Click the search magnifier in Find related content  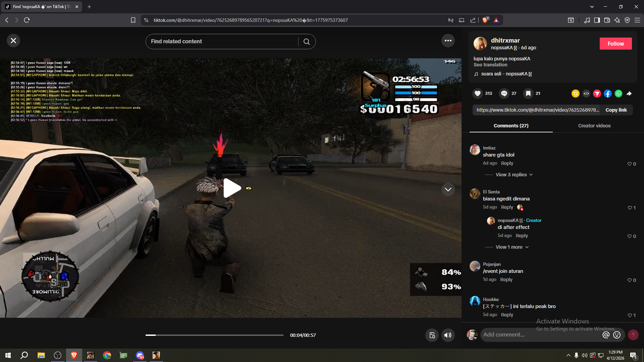[x=307, y=42]
